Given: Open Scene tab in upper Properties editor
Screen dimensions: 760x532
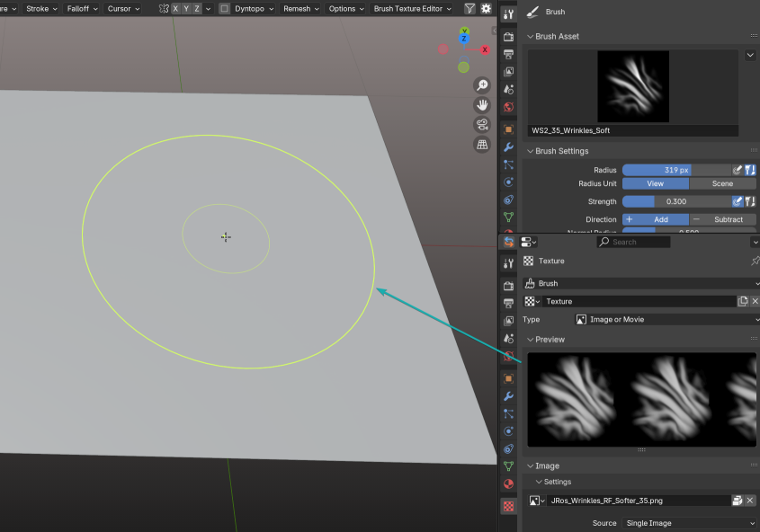Looking at the screenshot, I should click(x=508, y=89).
